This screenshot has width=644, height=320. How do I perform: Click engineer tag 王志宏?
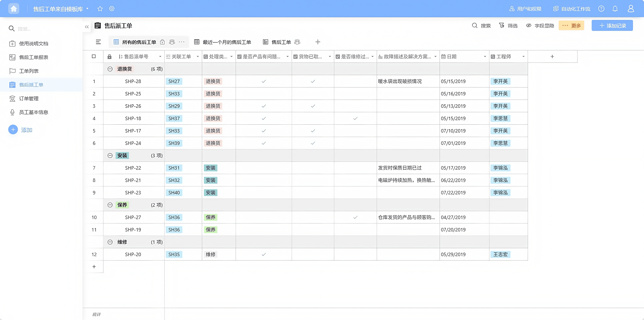point(500,254)
